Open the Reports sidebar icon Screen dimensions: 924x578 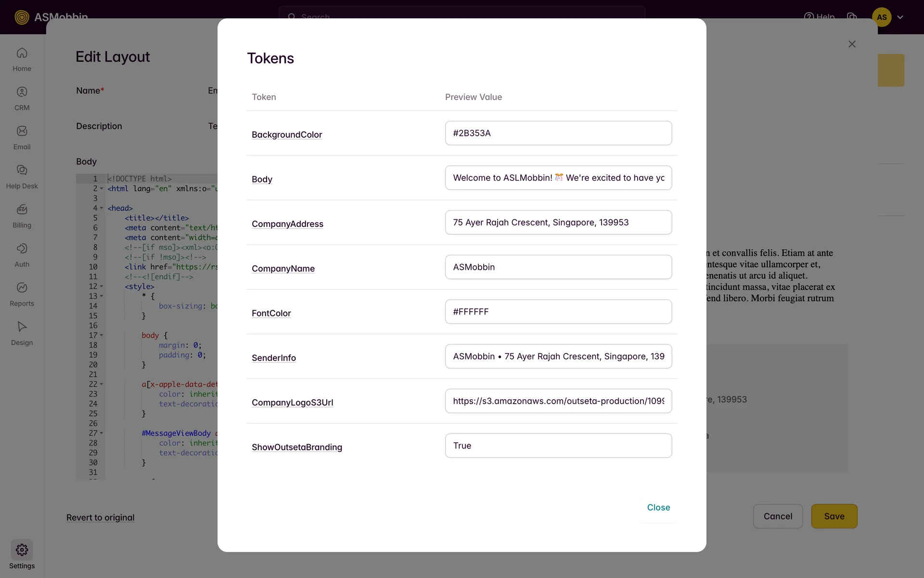(22, 288)
